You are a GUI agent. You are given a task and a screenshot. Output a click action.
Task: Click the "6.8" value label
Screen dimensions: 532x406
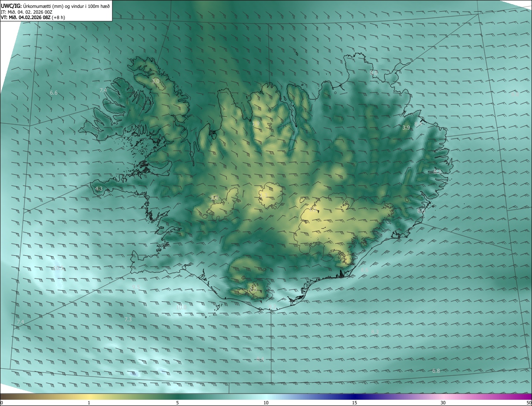pyautogui.click(x=436, y=371)
